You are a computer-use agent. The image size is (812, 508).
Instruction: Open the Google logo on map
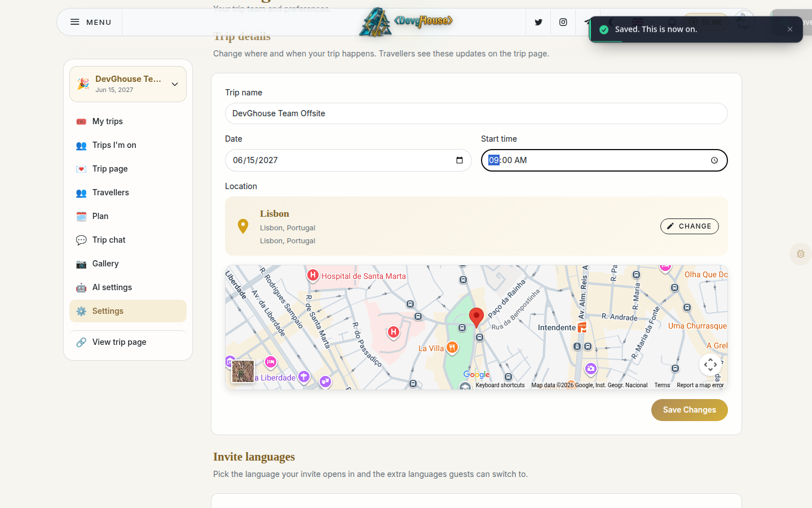(x=476, y=374)
